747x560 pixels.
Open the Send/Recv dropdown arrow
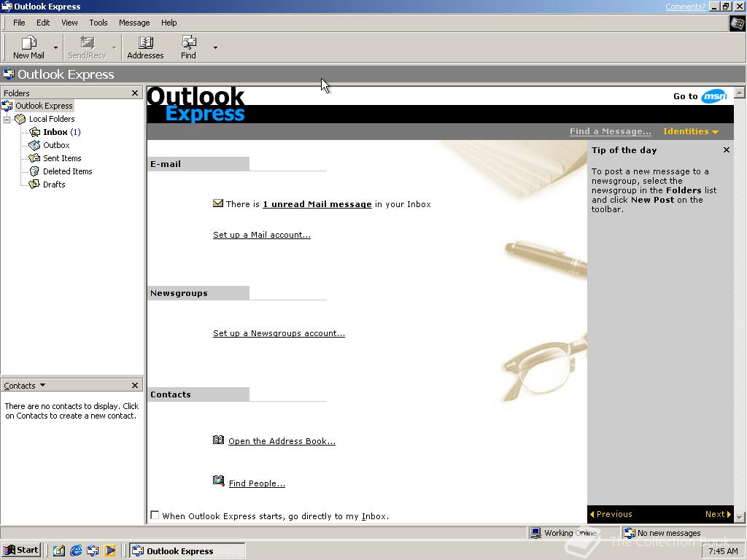click(115, 47)
